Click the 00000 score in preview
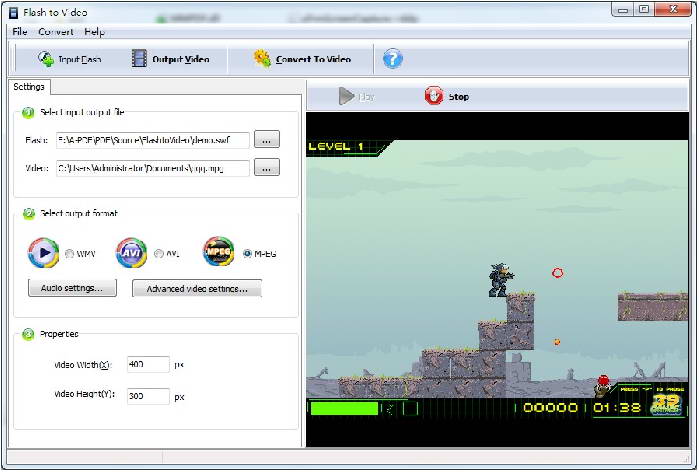 point(550,407)
